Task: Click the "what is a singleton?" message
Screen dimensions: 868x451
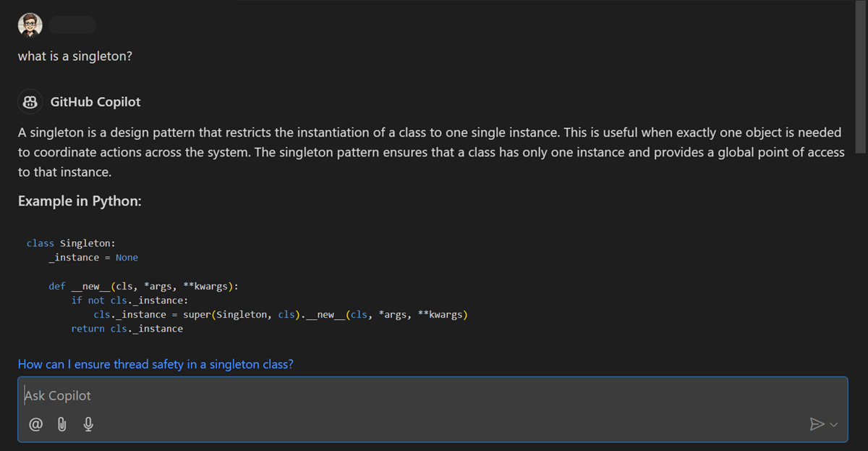Action: (75, 56)
